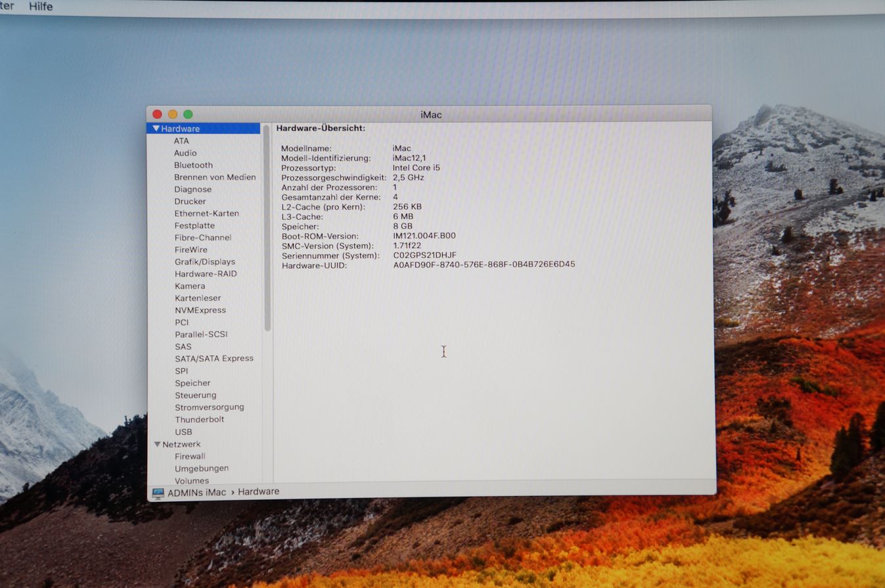Collapse the Hardware disclosure triangle
Screen dimensions: 885x588
click(x=156, y=129)
